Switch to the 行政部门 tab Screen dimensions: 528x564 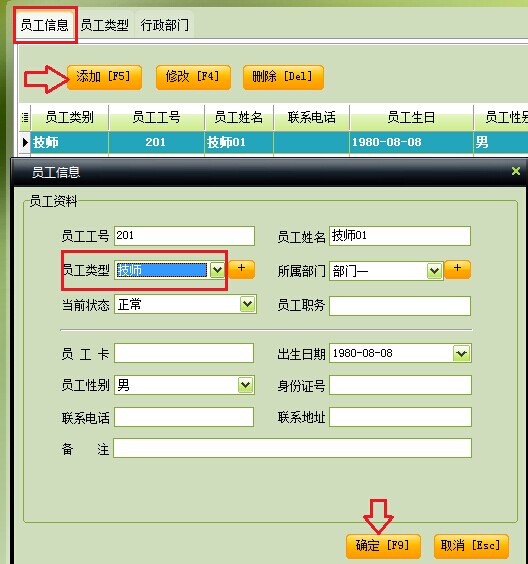pyautogui.click(x=165, y=25)
